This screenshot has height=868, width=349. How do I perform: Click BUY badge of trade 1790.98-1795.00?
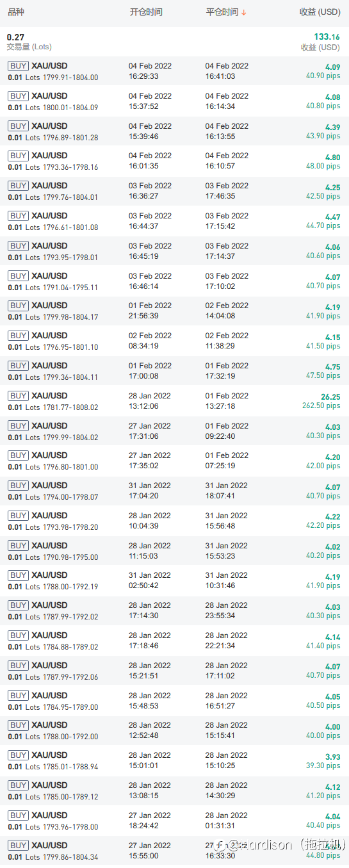(18, 546)
